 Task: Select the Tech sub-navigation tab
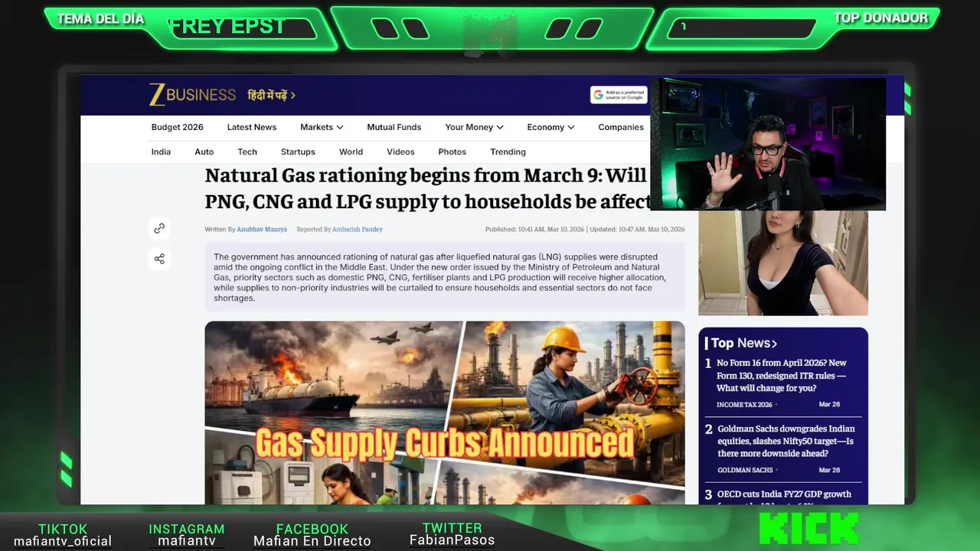click(247, 152)
